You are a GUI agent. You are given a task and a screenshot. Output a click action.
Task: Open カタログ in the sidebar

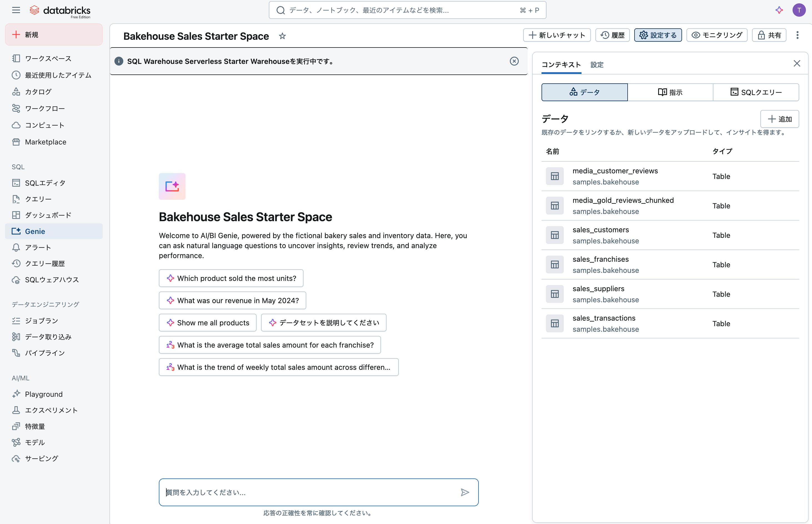click(54, 92)
